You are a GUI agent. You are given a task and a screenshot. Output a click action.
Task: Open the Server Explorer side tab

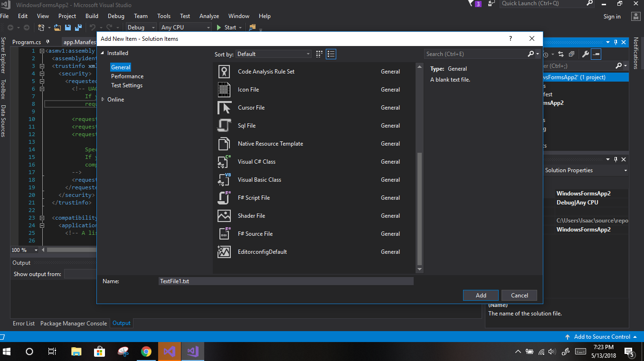click(3, 55)
